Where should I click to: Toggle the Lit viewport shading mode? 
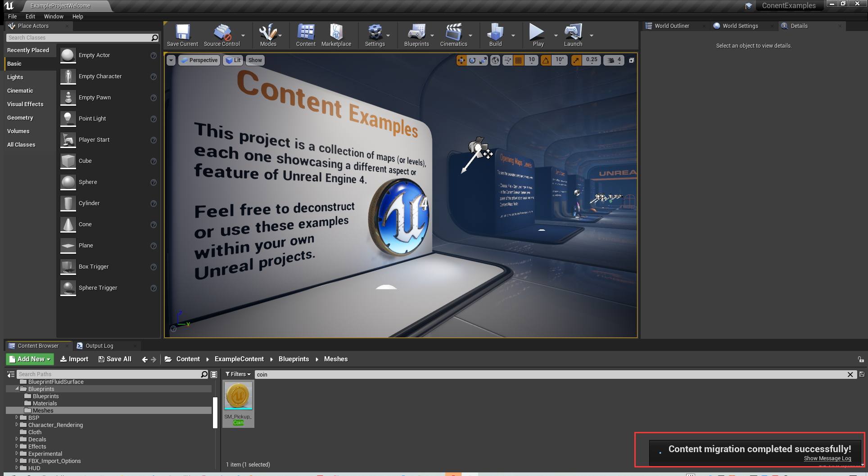pyautogui.click(x=233, y=60)
